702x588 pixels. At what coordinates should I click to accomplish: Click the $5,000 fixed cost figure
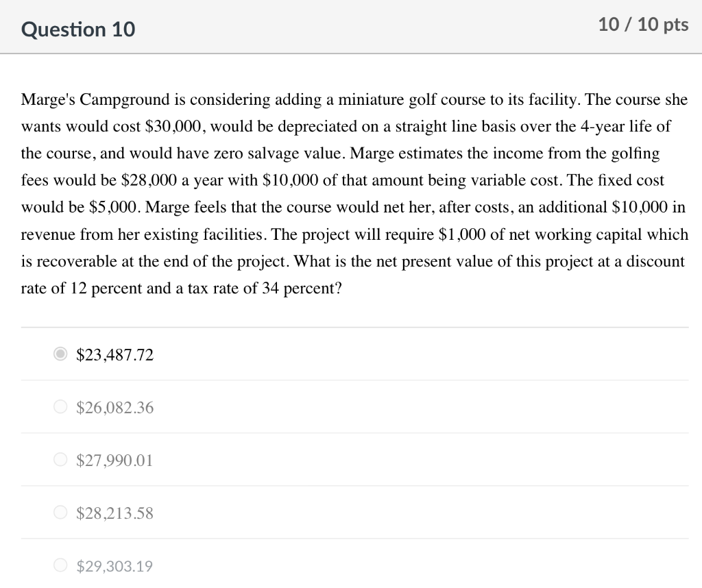(x=114, y=207)
